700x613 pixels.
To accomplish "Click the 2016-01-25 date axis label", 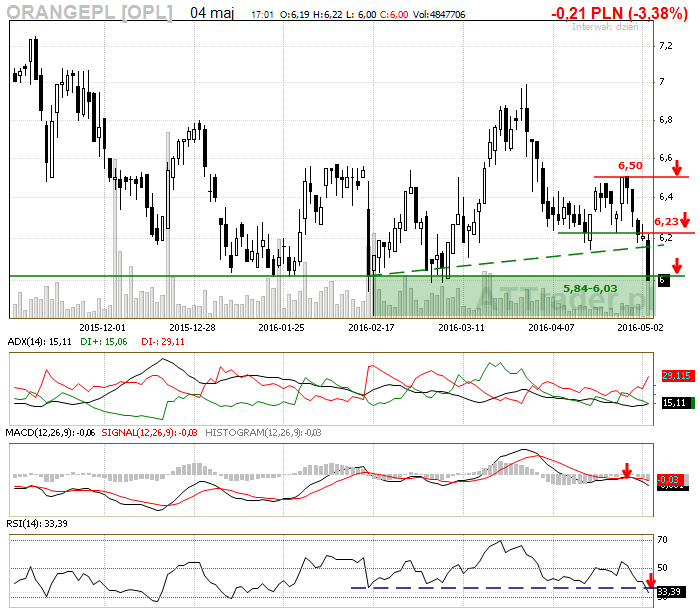I will (281, 328).
